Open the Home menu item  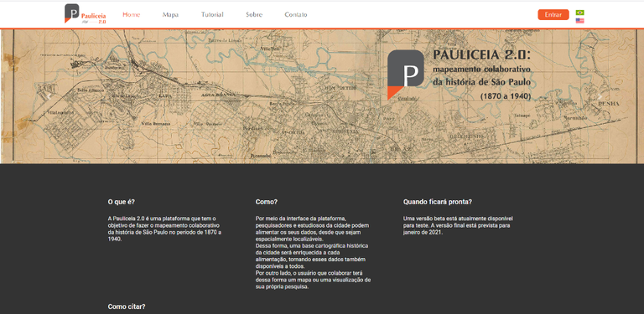(132, 15)
